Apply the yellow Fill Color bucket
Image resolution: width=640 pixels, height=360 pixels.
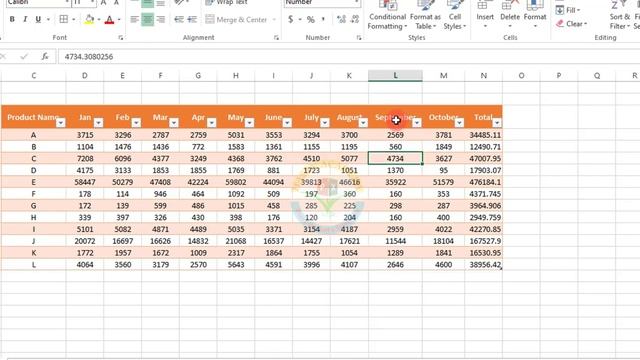[x=89, y=19]
